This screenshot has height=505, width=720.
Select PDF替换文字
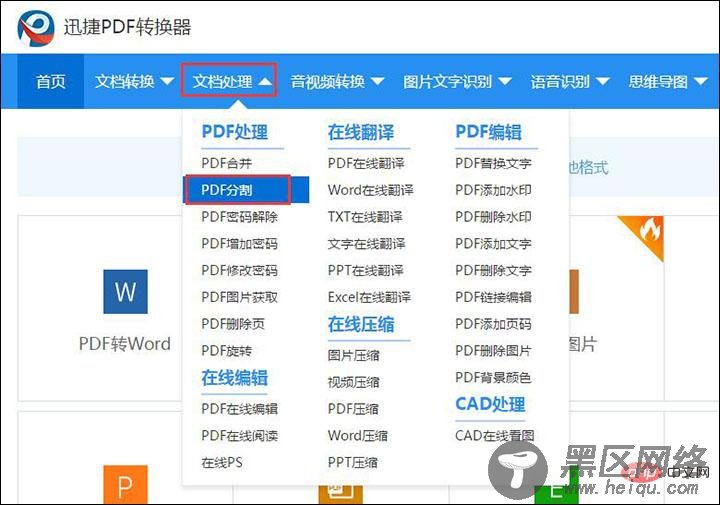click(x=493, y=163)
